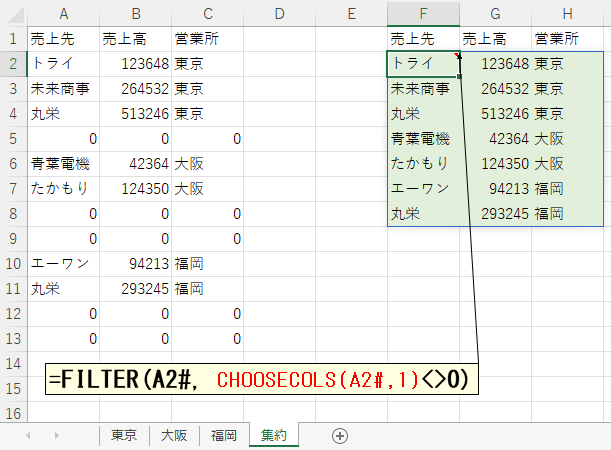This screenshot has height=450, width=611.
Task: Click cell F2 containing トライ
Action: coord(424,64)
